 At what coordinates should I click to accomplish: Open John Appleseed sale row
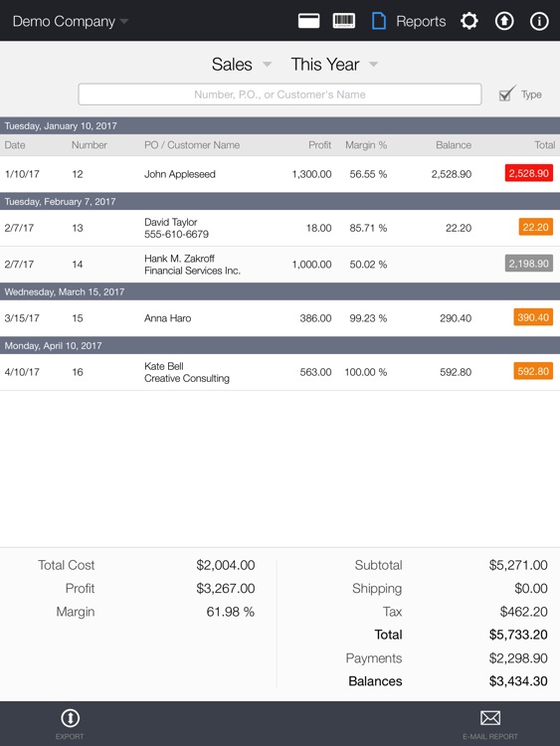280,174
